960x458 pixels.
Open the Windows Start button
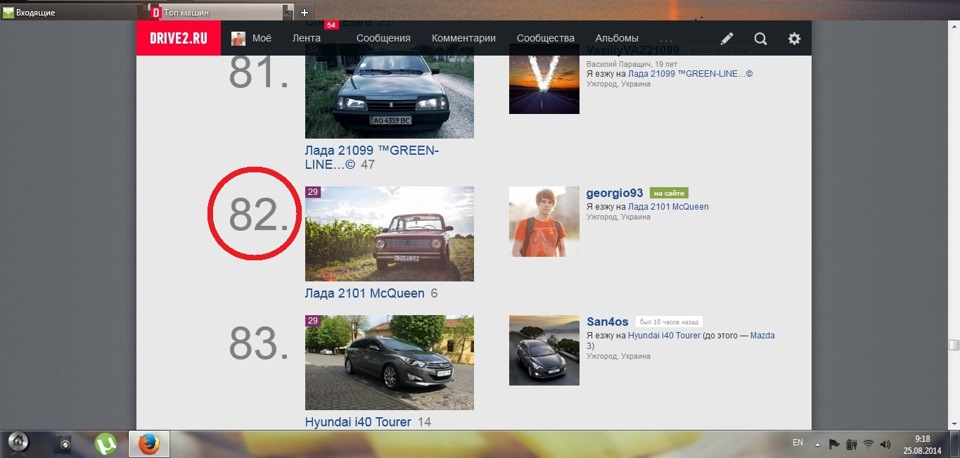click(x=18, y=442)
